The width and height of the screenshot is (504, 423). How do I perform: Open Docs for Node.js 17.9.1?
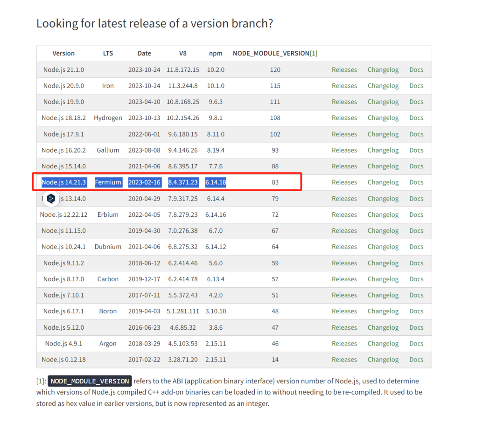[416, 134]
